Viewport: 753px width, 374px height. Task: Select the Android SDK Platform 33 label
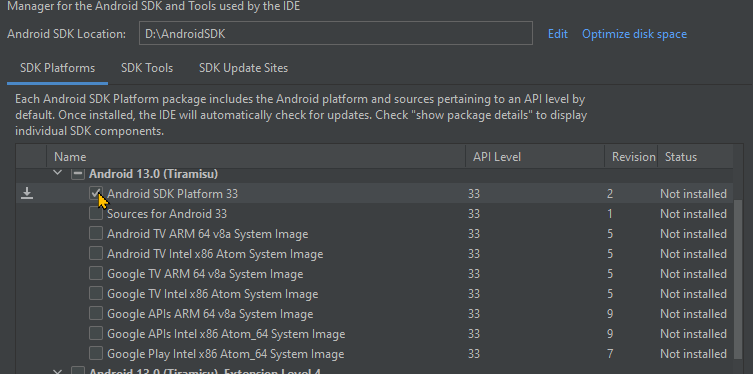coord(172,194)
